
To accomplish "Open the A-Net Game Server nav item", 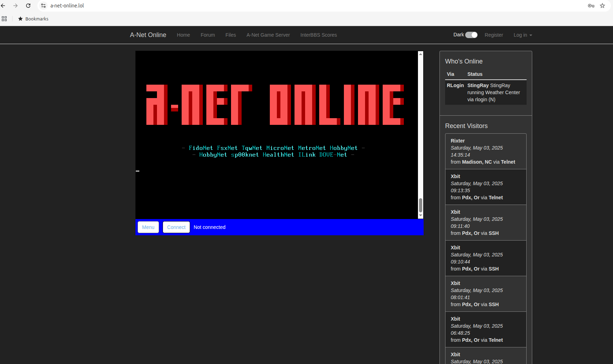I will point(268,35).
